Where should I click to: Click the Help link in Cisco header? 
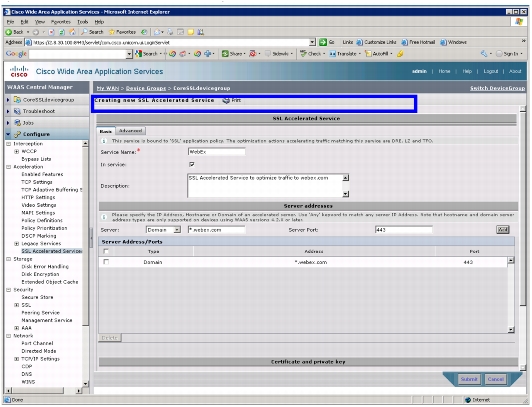[467, 71]
